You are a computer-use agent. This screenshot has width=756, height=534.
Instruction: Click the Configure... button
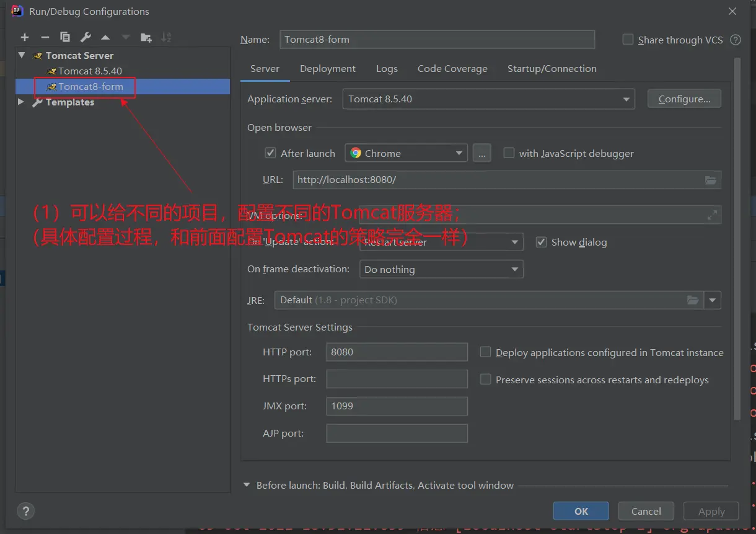684,99
